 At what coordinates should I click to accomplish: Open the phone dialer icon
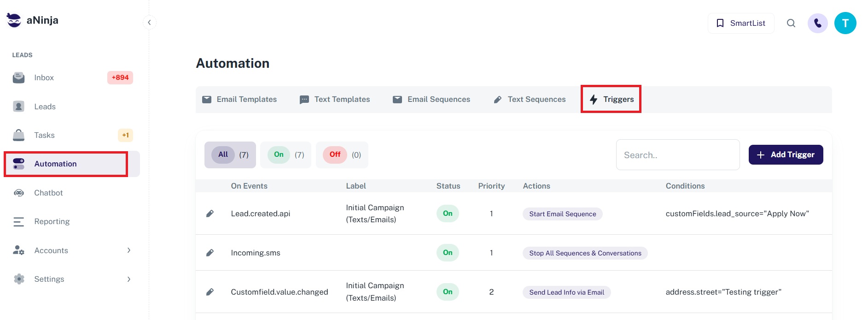pos(817,23)
